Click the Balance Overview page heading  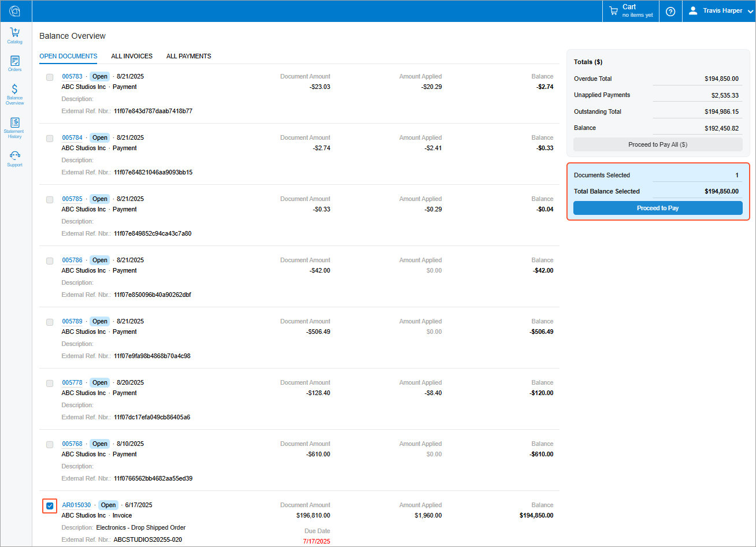pyautogui.click(x=72, y=36)
